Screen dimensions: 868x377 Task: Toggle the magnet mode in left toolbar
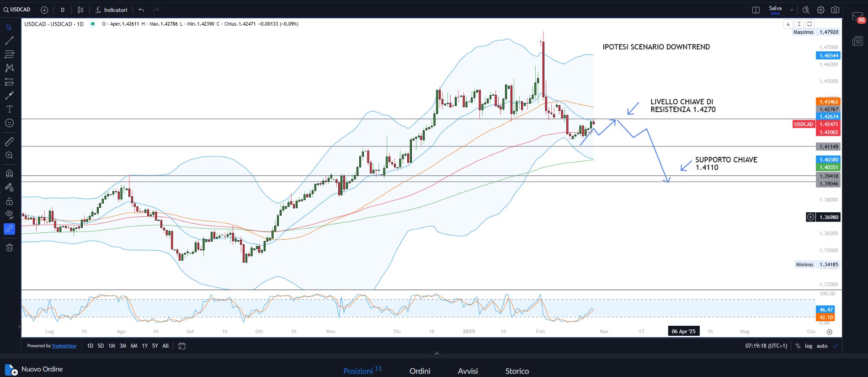(x=9, y=174)
